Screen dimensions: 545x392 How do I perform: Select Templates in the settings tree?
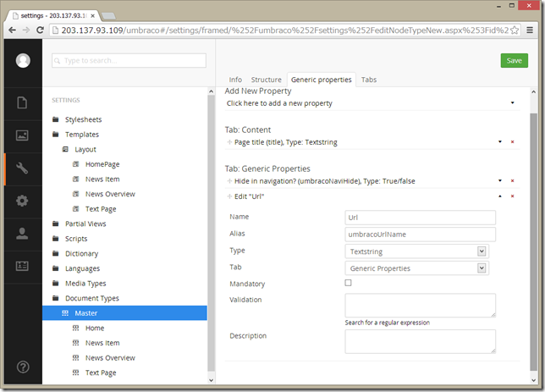[82, 135]
